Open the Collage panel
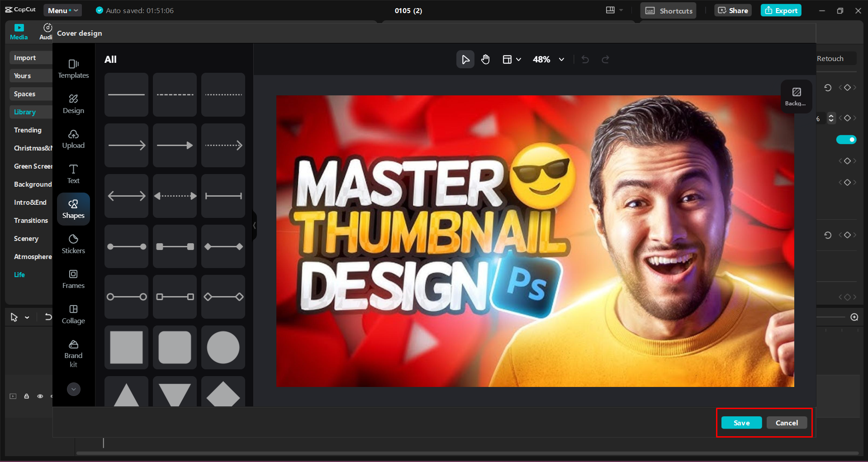Image resolution: width=868 pixels, height=462 pixels. [73, 314]
